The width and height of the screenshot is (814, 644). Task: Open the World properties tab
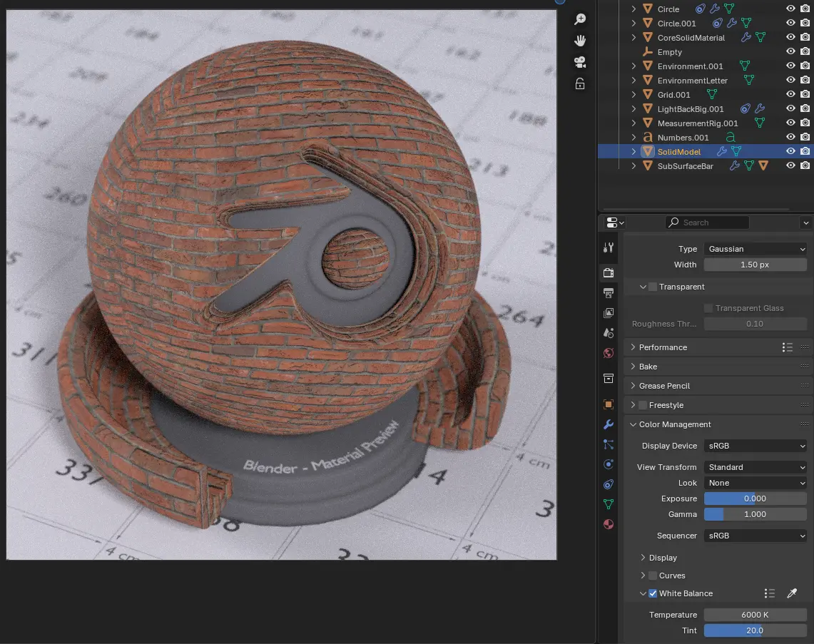point(609,353)
